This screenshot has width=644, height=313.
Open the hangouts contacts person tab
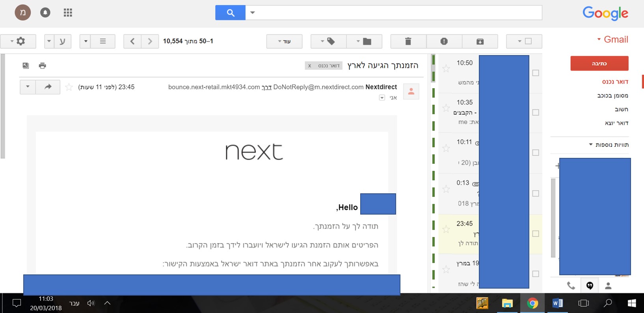click(x=608, y=286)
